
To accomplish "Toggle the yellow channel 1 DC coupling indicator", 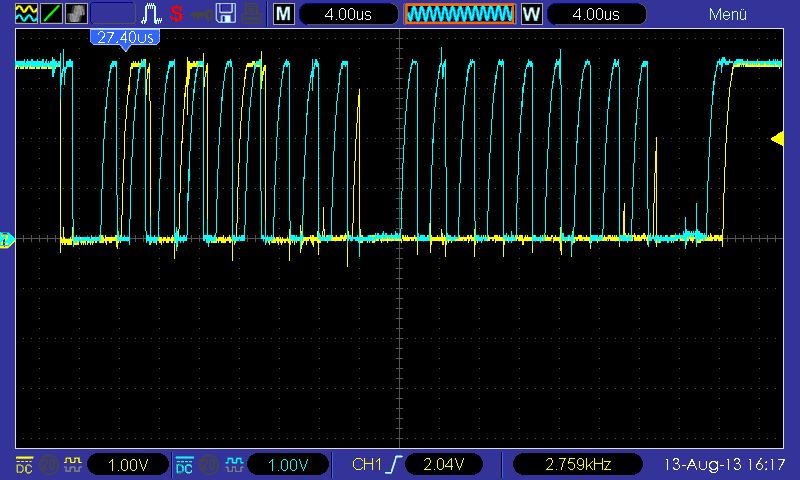I will (x=23, y=464).
